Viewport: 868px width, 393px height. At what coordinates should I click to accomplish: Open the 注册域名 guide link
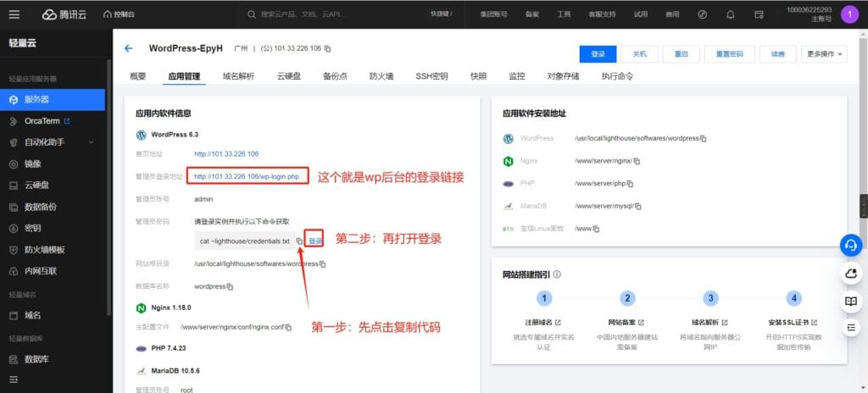pyautogui.click(x=542, y=322)
